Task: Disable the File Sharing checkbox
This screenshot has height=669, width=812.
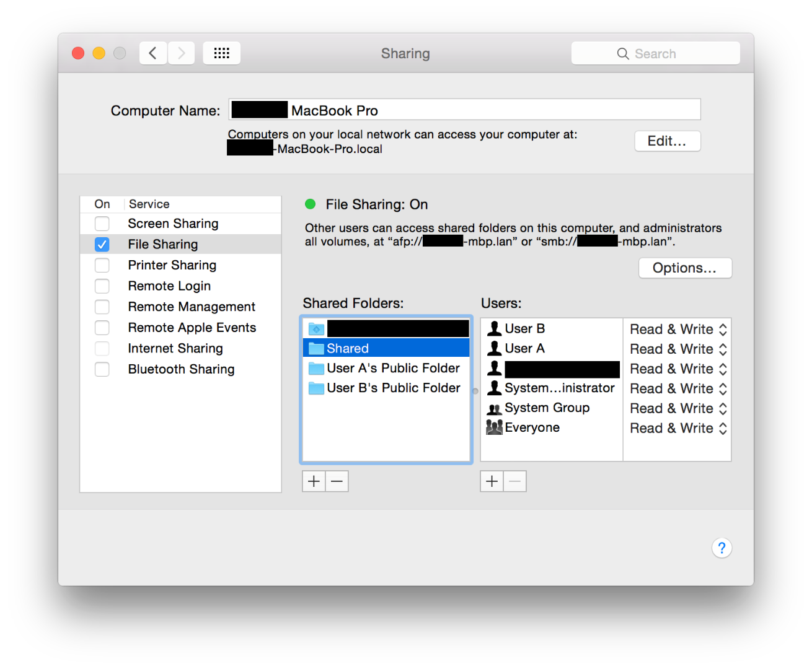Action: 102,244
